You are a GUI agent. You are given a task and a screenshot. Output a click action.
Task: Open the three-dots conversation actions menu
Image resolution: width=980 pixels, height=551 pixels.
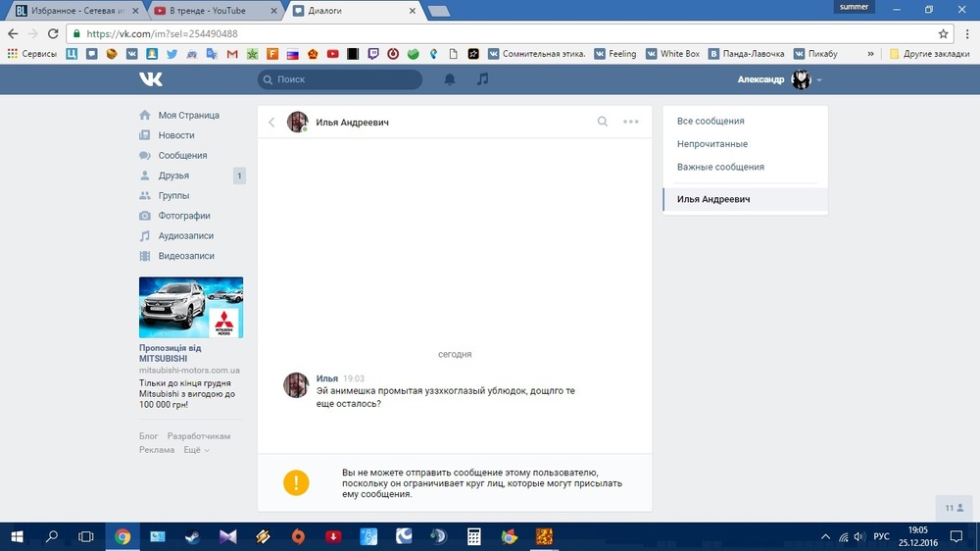(630, 123)
